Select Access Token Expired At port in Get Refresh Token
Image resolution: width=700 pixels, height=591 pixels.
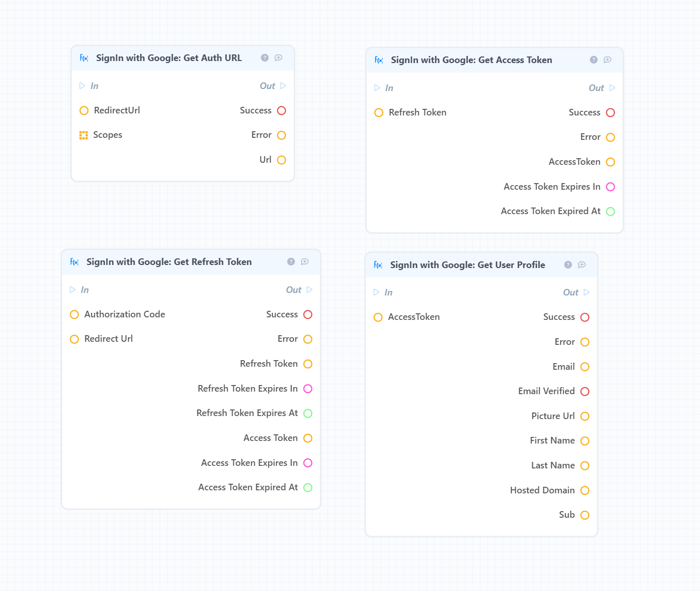pyautogui.click(x=308, y=488)
